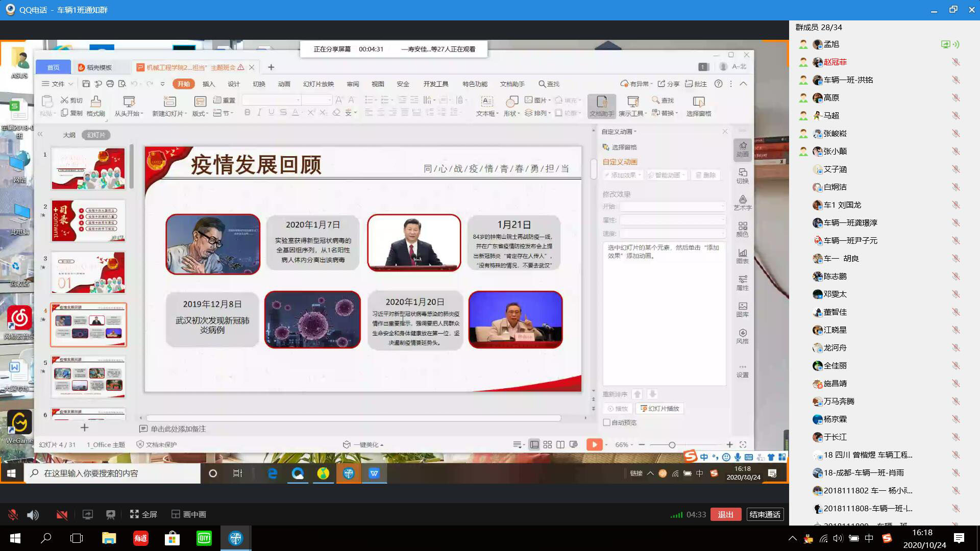The width and height of the screenshot is (980, 551).
Task: Open the 文件 menu dropdown in WPS
Action: [58, 84]
